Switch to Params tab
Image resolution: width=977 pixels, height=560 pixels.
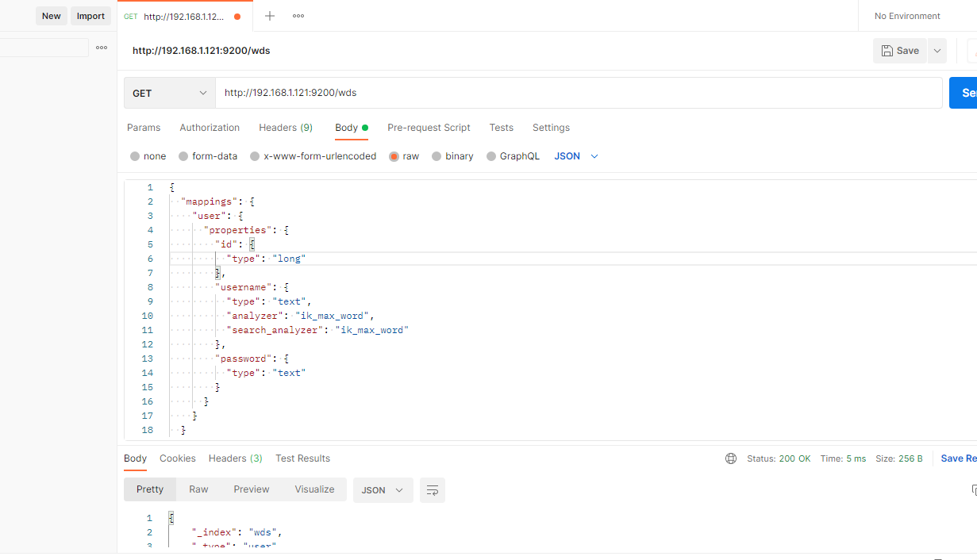click(144, 128)
